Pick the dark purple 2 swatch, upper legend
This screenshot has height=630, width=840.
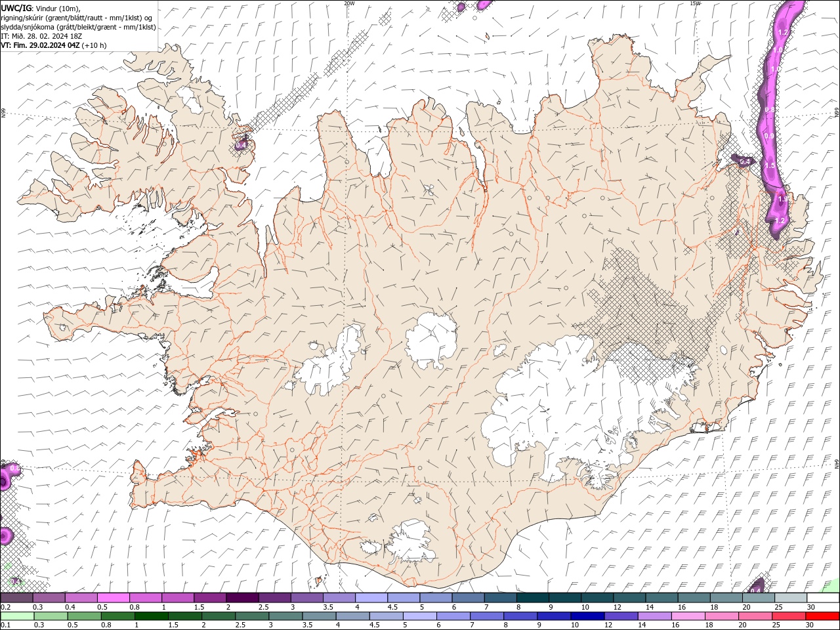click(241, 598)
